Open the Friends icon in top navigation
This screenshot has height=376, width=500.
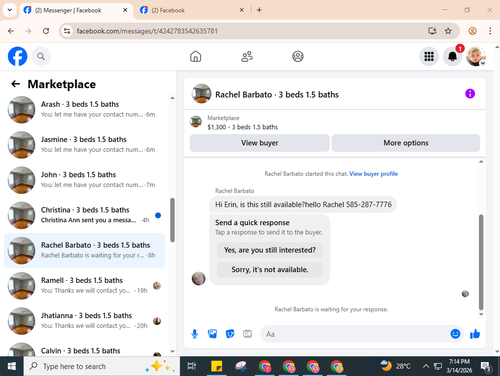click(x=247, y=56)
